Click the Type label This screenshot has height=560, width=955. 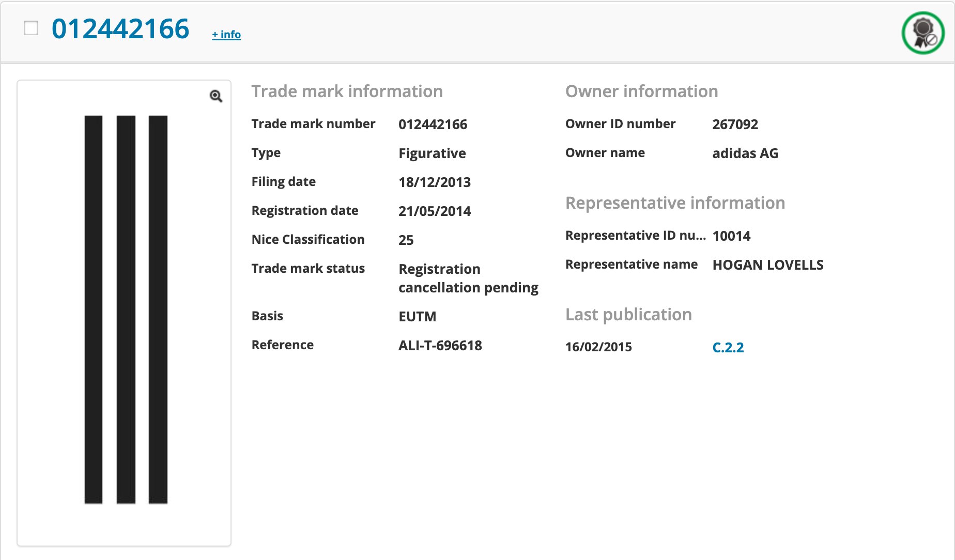(x=266, y=152)
